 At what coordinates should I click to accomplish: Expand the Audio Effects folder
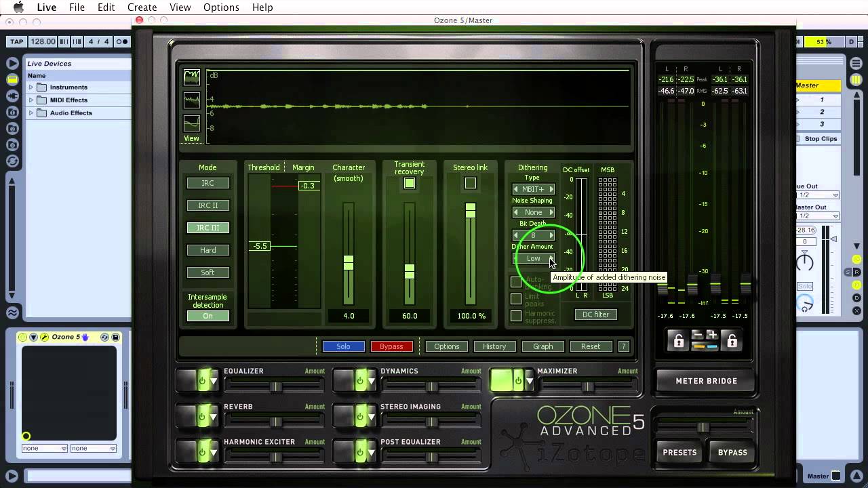click(x=31, y=113)
